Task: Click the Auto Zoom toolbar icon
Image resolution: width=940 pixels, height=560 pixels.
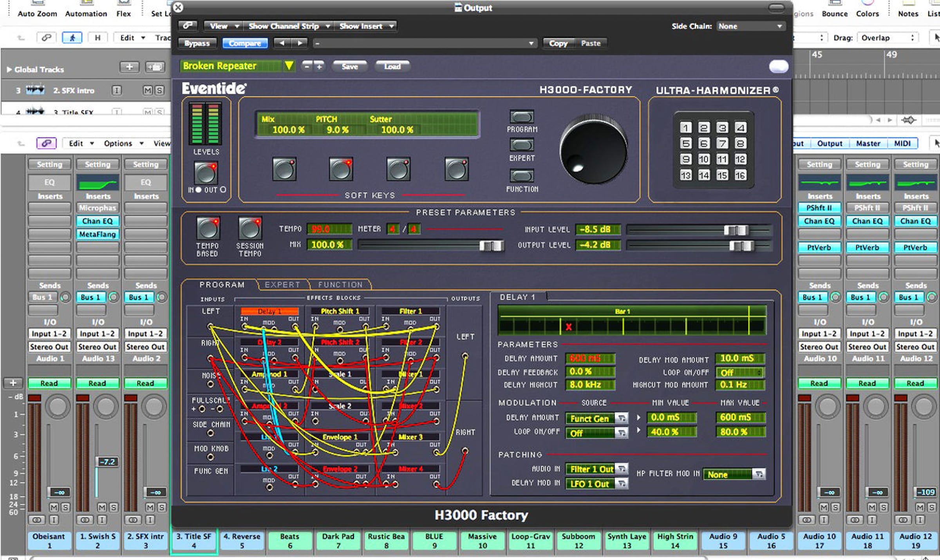Action: 37,3
